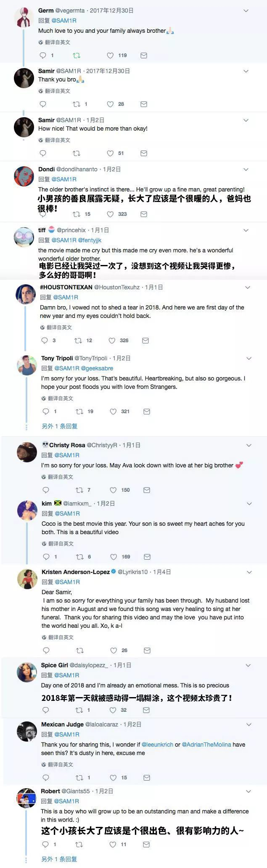
Task: Reply to HOUSTONTEXAN's tweet
Action: [45, 341]
